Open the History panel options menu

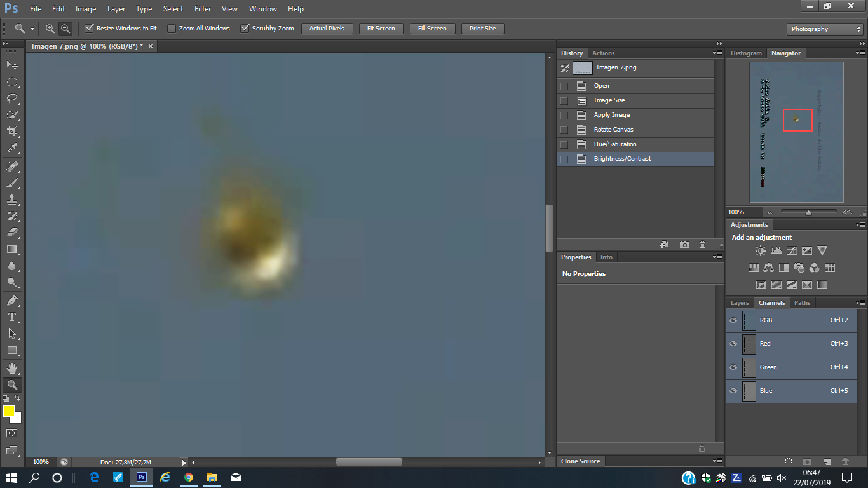(717, 53)
